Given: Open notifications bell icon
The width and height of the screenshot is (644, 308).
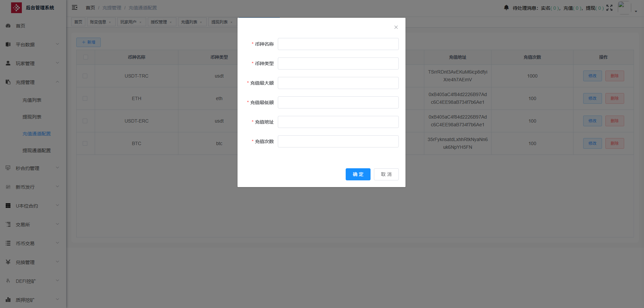Looking at the screenshot, I should click(x=506, y=8).
